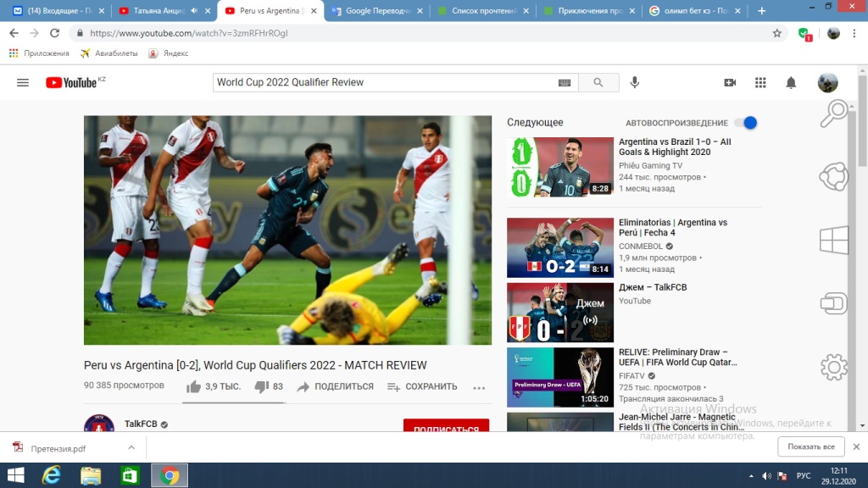The height and width of the screenshot is (488, 868).
Task: Like the video with thumbs up
Action: coord(213,386)
